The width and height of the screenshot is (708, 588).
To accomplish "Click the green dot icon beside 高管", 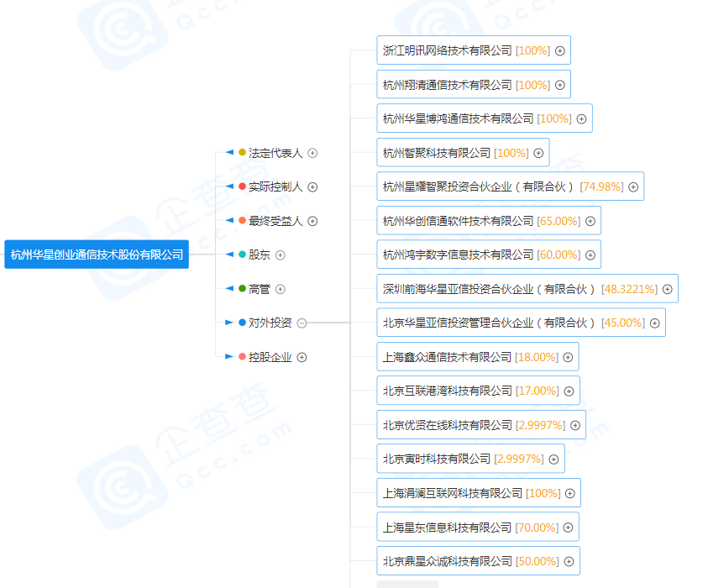I will pyautogui.click(x=240, y=289).
